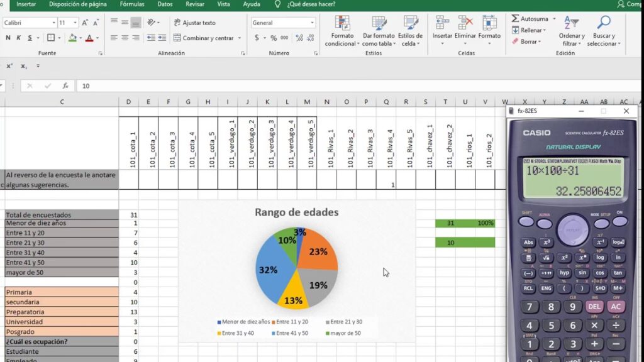Viewport: 644px width, 362px height.
Task: Click the Eliminar cells icon
Action: 465,24
